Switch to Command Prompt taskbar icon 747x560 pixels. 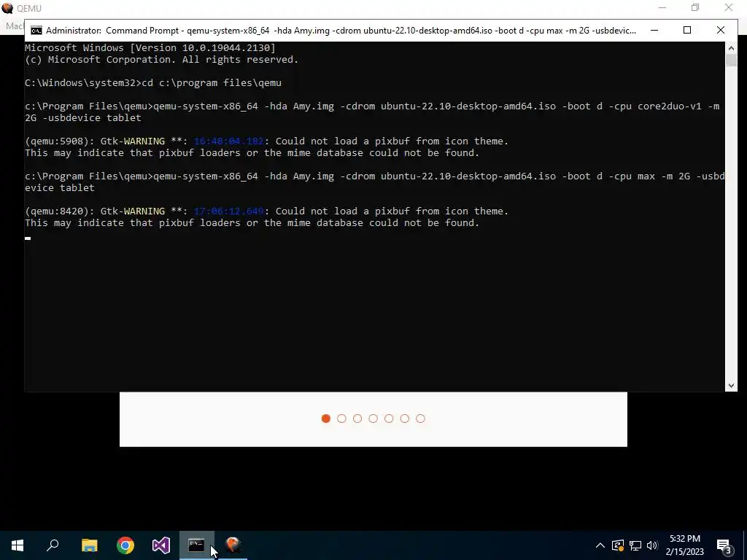tap(196, 545)
